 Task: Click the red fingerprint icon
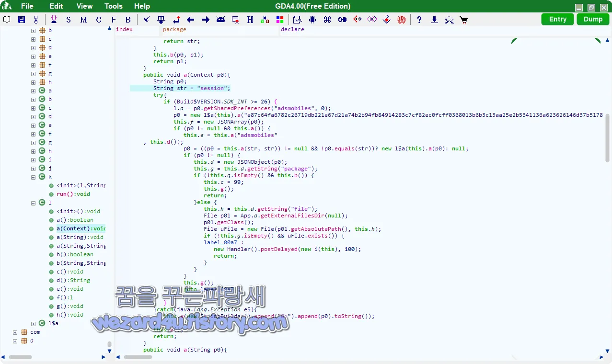[402, 20]
